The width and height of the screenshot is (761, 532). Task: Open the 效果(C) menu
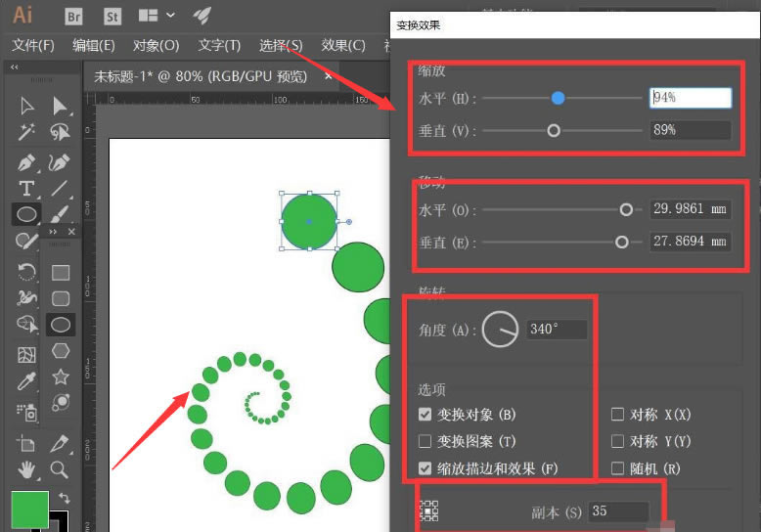343,46
